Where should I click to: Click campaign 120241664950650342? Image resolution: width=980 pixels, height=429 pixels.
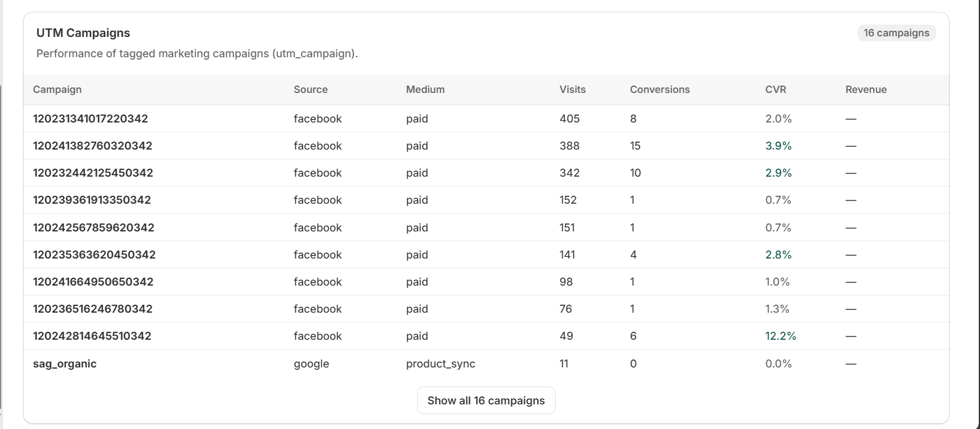(93, 282)
